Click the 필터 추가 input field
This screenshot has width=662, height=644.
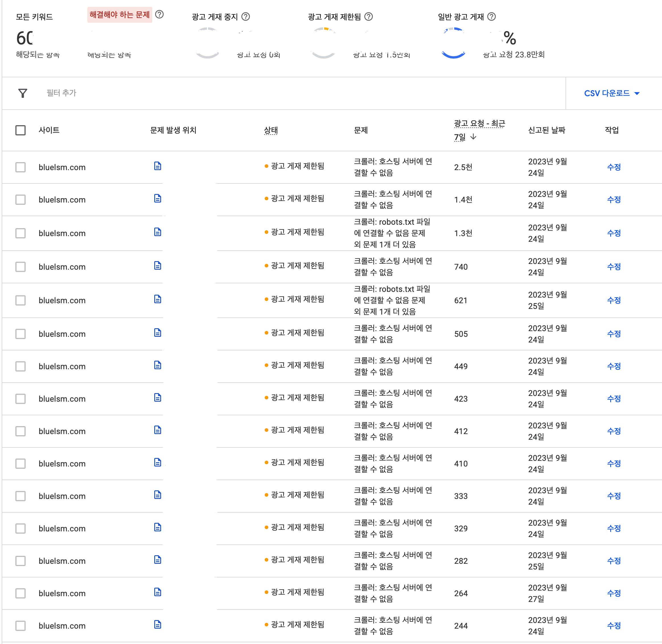pos(61,93)
